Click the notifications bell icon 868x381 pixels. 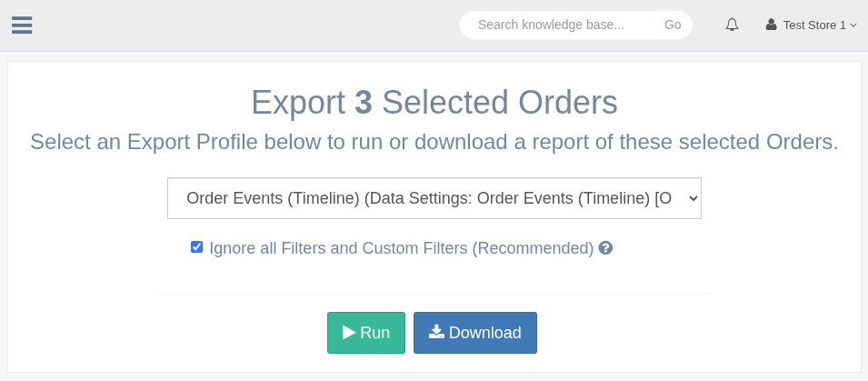coord(732,25)
